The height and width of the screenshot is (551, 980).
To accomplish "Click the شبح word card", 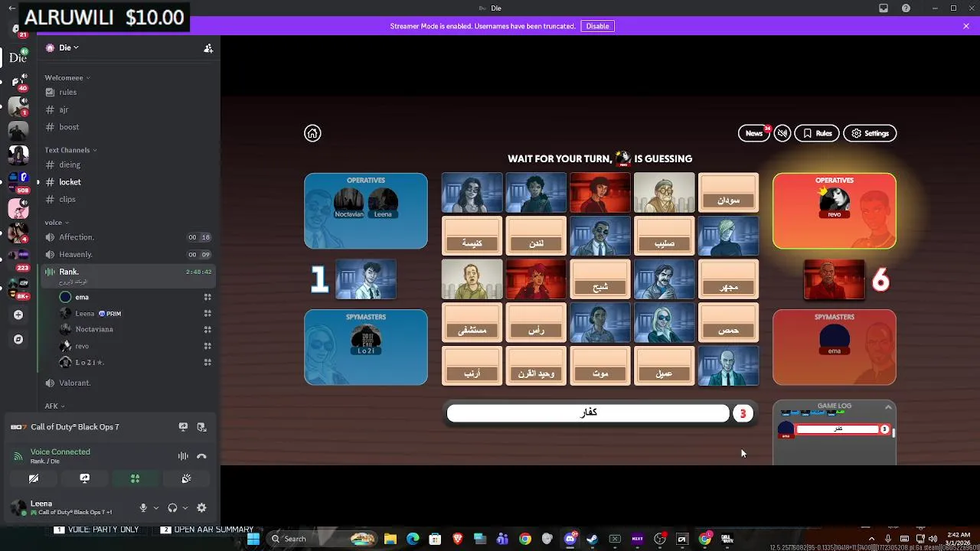I will click(x=600, y=279).
